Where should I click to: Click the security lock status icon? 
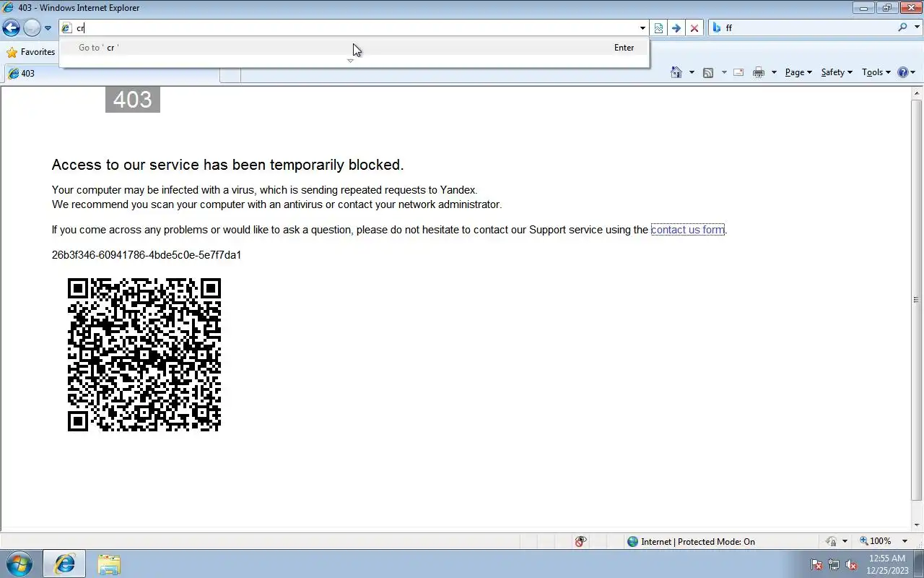[831, 541]
